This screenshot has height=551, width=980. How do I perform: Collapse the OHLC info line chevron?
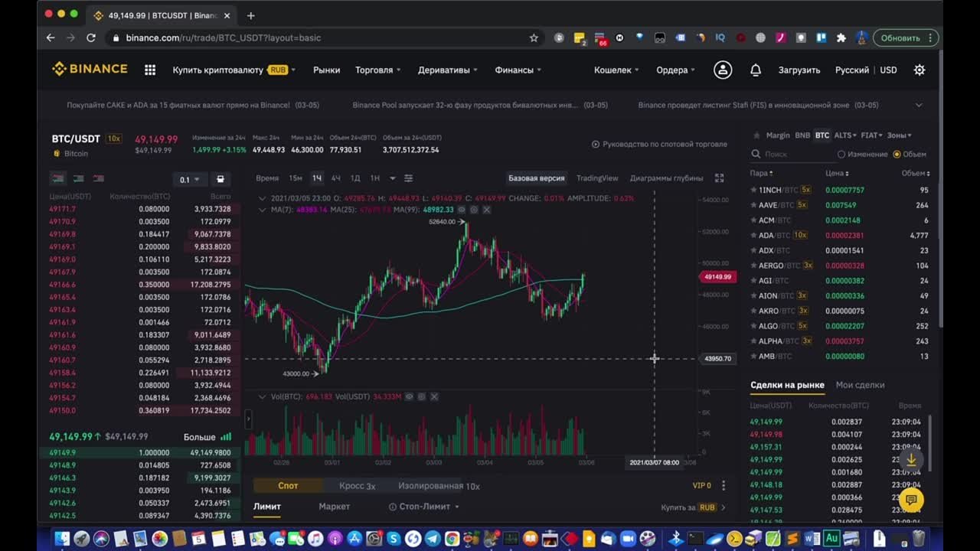[x=263, y=198]
